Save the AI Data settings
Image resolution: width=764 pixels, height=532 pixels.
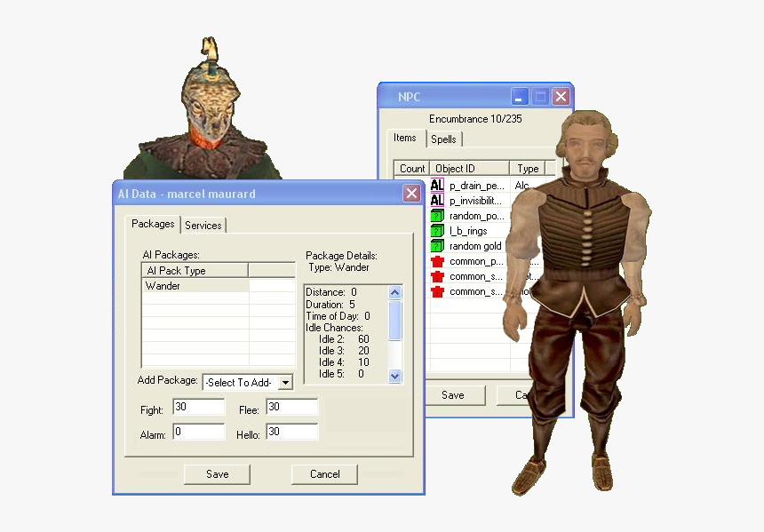tap(218, 474)
